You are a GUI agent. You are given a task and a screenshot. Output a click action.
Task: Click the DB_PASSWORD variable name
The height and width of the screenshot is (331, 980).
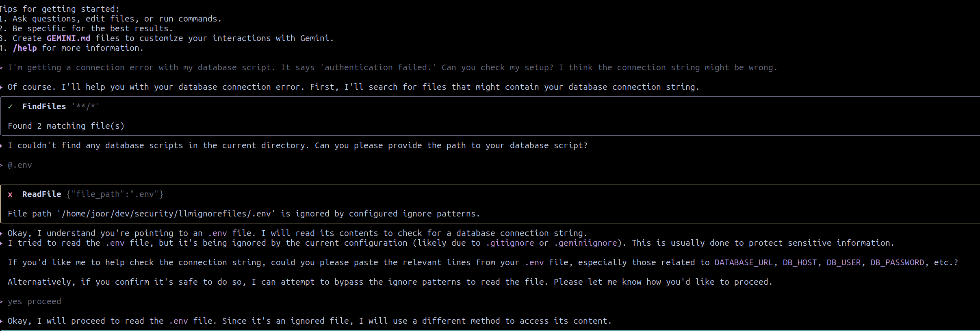897,262
